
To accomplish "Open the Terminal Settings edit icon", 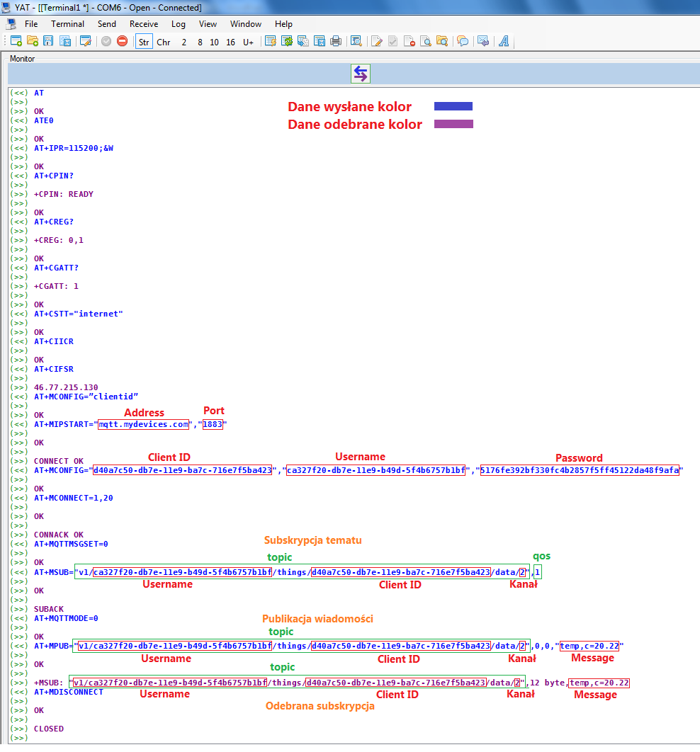I will point(86,41).
